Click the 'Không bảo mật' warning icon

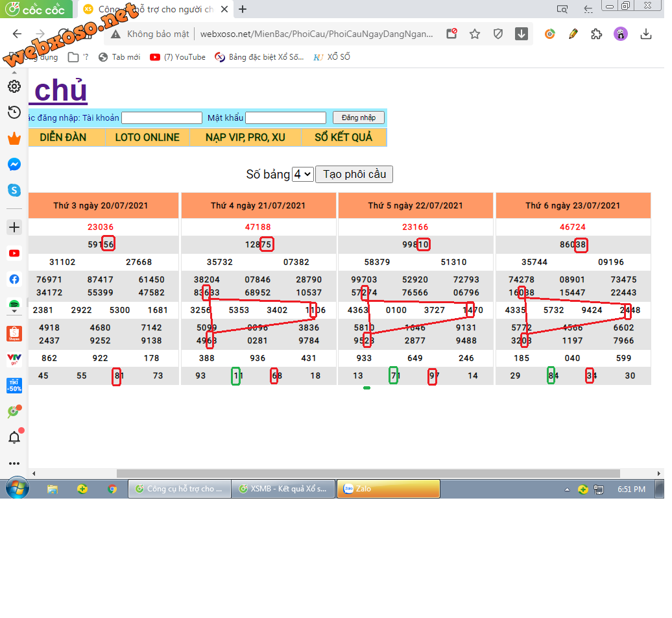click(x=117, y=35)
